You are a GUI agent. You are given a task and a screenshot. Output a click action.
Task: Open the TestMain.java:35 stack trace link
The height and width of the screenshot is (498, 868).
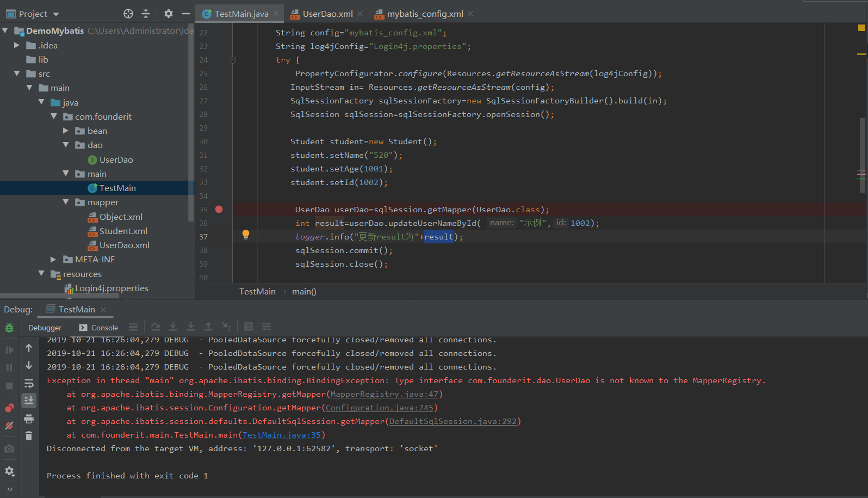click(281, 435)
